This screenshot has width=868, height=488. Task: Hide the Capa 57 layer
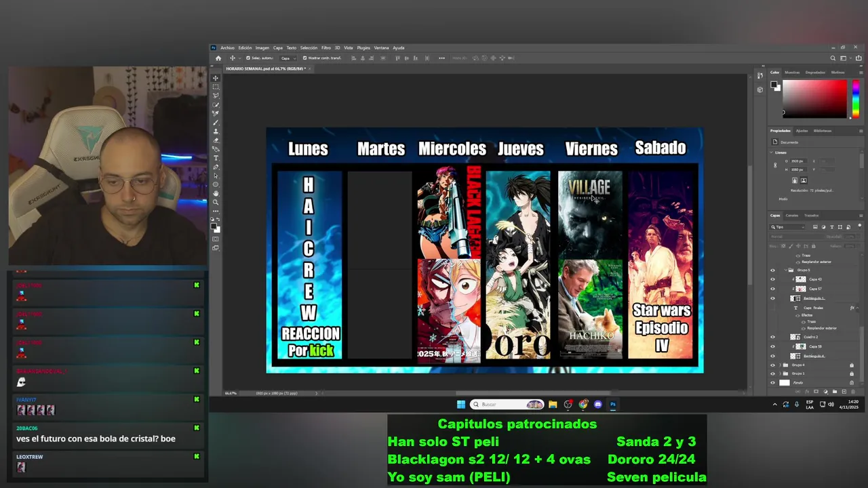coord(772,289)
